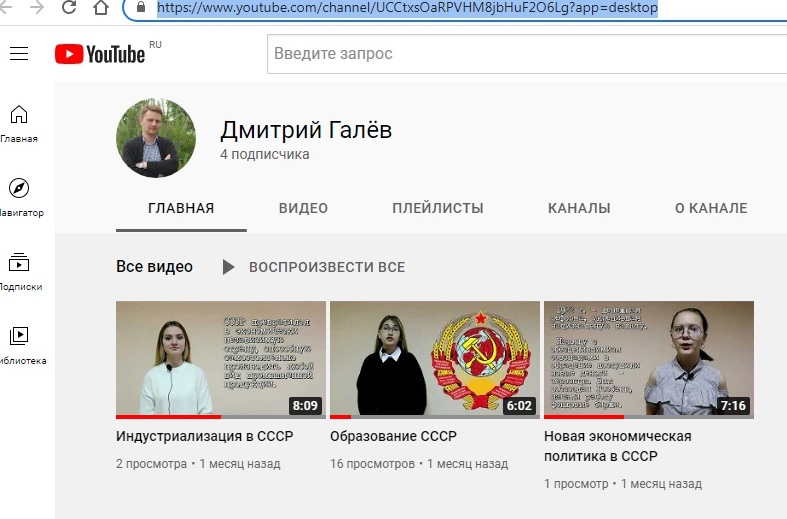Click the browser address bar URL
787x519 pixels.
click(x=400, y=8)
